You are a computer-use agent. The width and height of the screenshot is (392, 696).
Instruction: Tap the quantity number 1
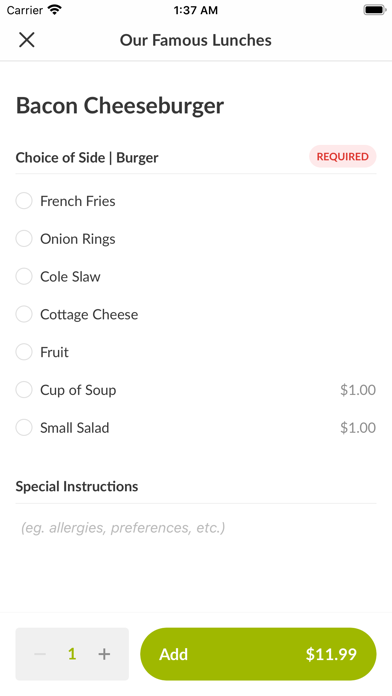[x=72, y=654]
